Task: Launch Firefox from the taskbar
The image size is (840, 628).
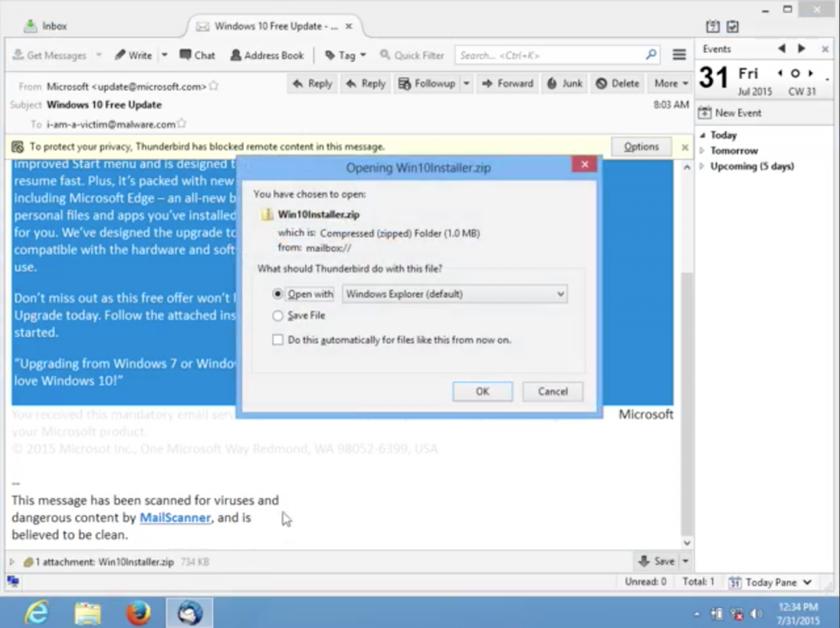Action: click(138, 612)
